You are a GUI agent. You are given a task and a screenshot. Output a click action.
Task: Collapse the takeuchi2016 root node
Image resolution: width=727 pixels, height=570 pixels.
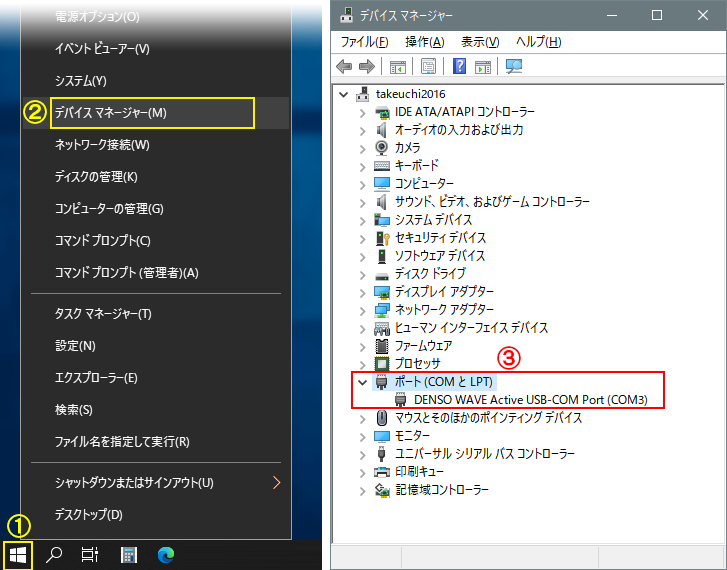(345, 94)
